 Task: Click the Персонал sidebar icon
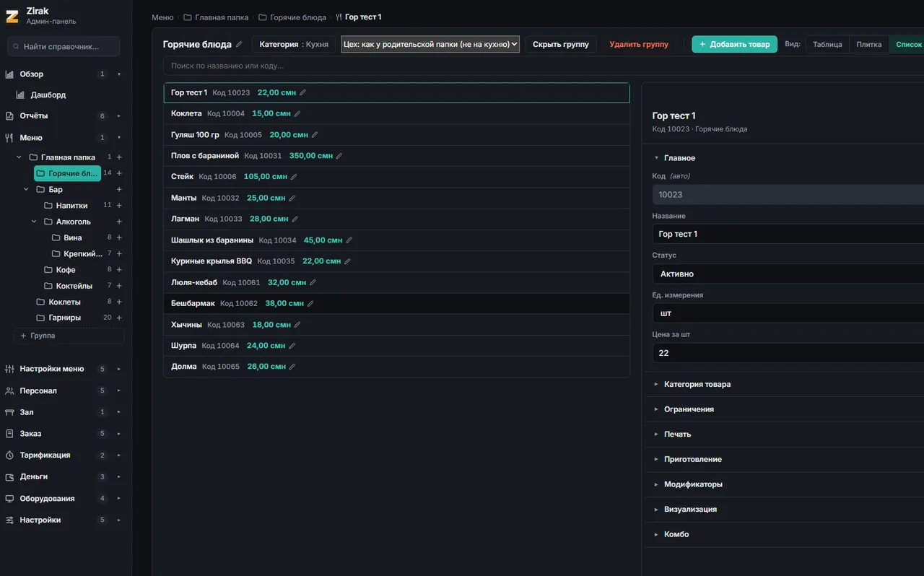click(x=9, y=390)
